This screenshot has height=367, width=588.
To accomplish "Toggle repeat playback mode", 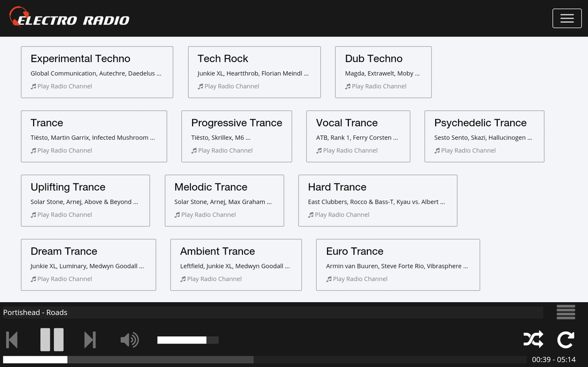I will pyautogui.click(x=566, y=339).
